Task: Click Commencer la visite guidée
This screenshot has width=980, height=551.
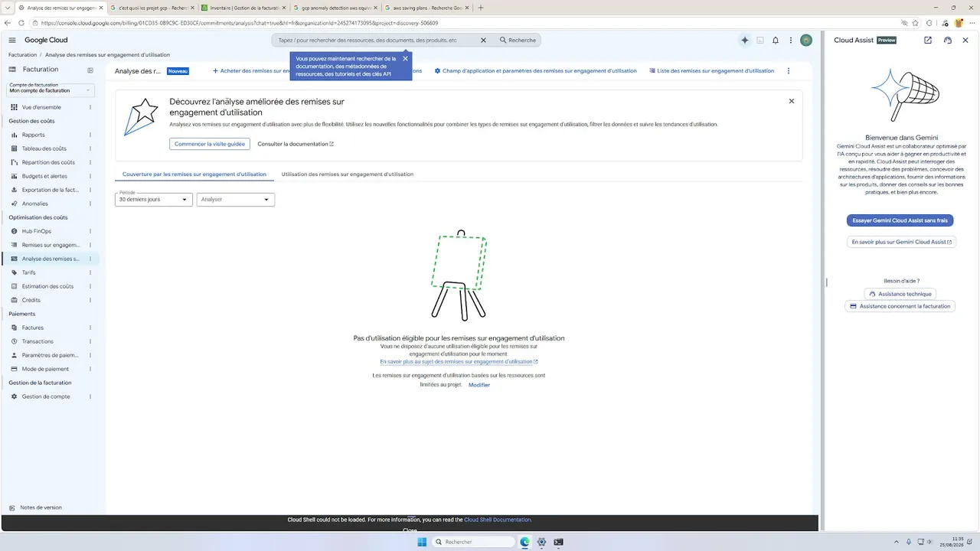Action: pyautogui.click(x=210, y=144)
